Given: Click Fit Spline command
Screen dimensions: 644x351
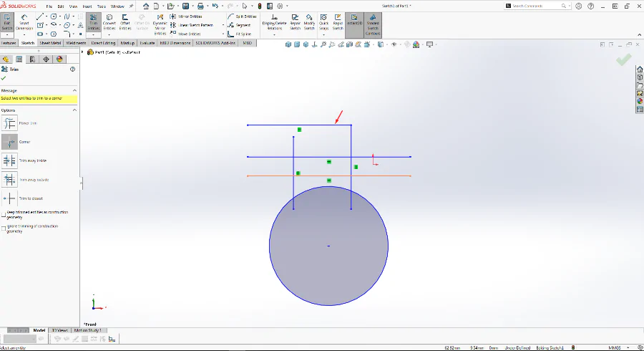Looking at the screenshot, I should pos(240,34).
